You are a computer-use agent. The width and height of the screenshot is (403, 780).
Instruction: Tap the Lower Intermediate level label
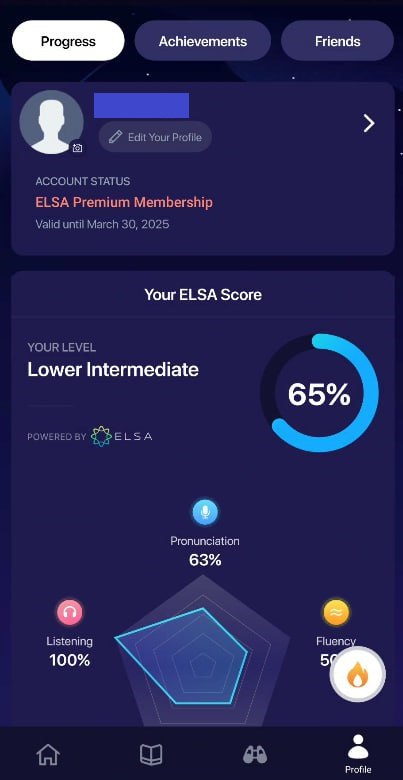point(113,370)
